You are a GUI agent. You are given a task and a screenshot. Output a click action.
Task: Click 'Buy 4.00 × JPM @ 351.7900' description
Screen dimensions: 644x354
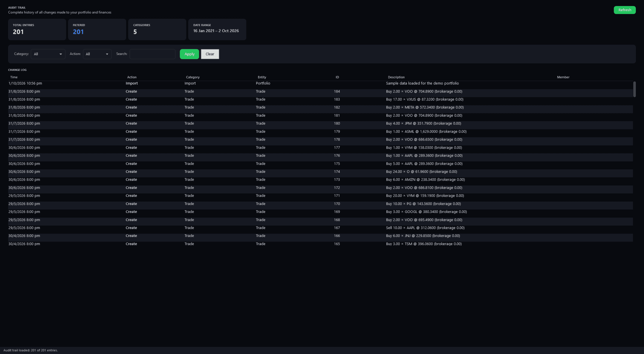424,124
